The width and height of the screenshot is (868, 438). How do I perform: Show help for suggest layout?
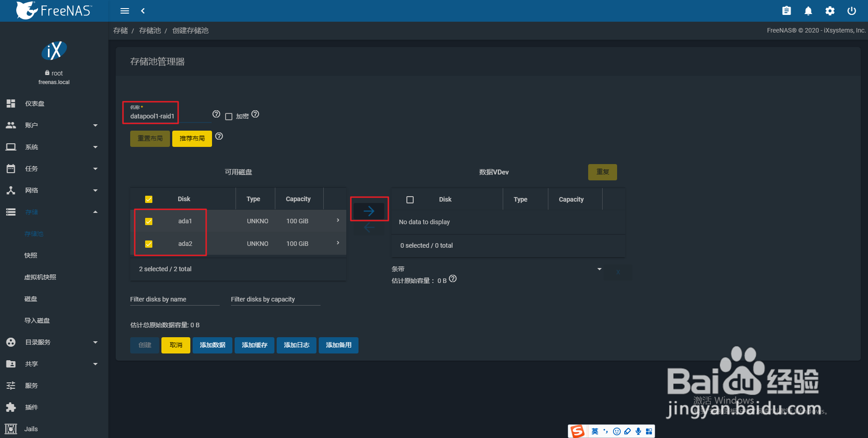coord(219,137)
